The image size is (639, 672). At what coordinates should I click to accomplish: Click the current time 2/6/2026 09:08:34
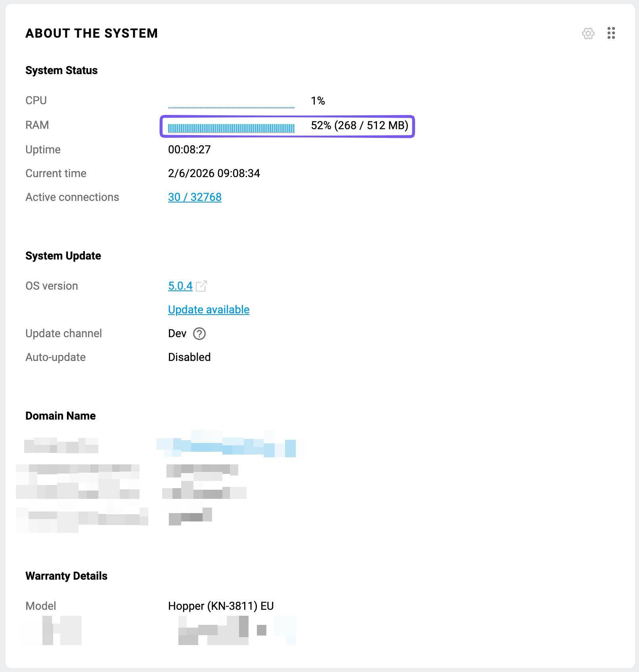pos(214,174)
